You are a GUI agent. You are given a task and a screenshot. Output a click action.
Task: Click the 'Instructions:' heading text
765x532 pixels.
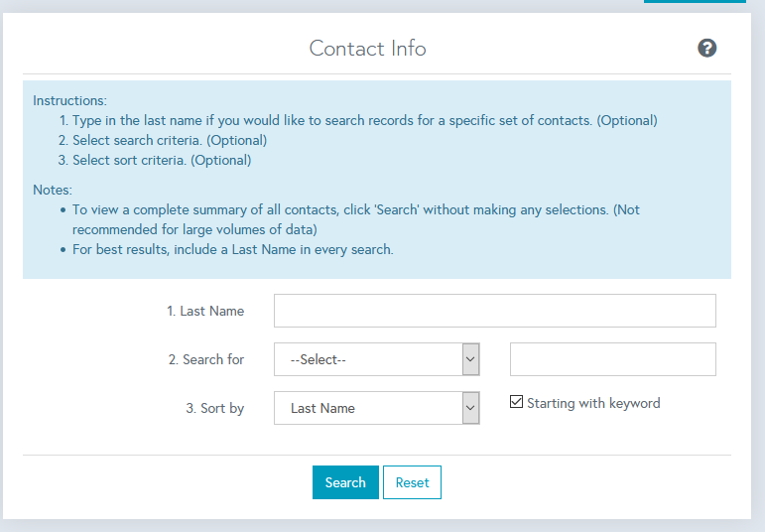point(69,100)
